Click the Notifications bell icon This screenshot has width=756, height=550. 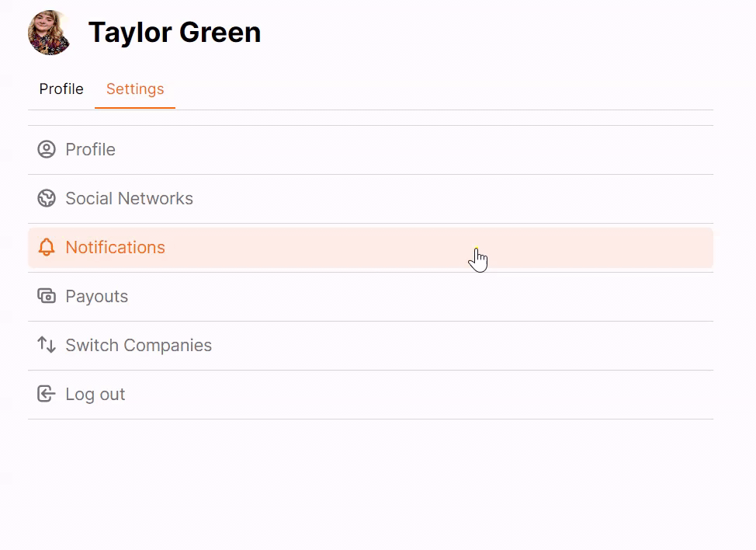pos(47,247)
